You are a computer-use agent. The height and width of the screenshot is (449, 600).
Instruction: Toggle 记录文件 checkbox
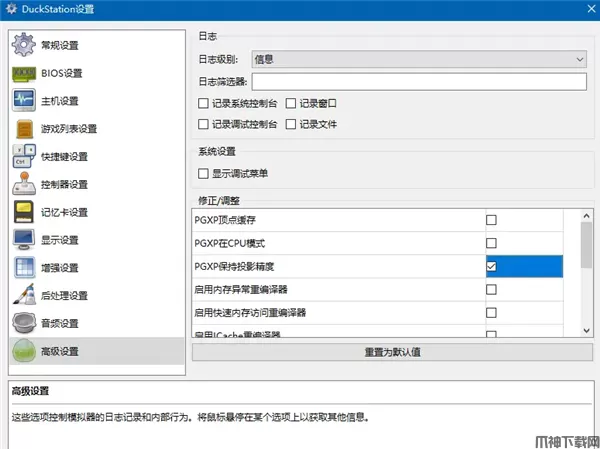[291, 124]
